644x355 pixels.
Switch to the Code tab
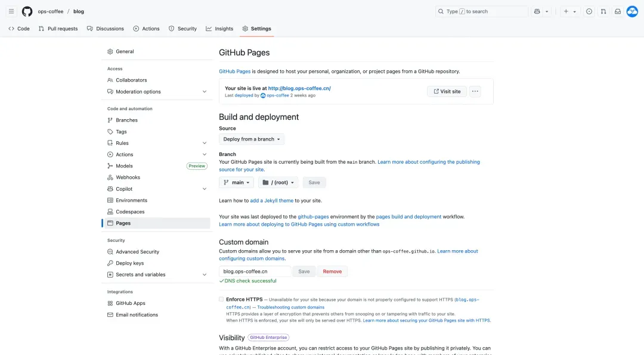pyautogui.click(x=19, y=29)
